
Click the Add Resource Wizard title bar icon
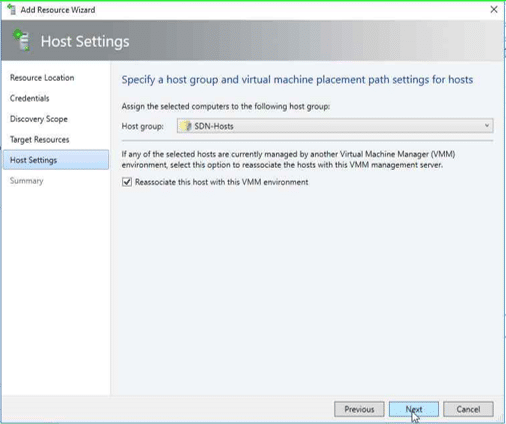(x=12, y=9)
